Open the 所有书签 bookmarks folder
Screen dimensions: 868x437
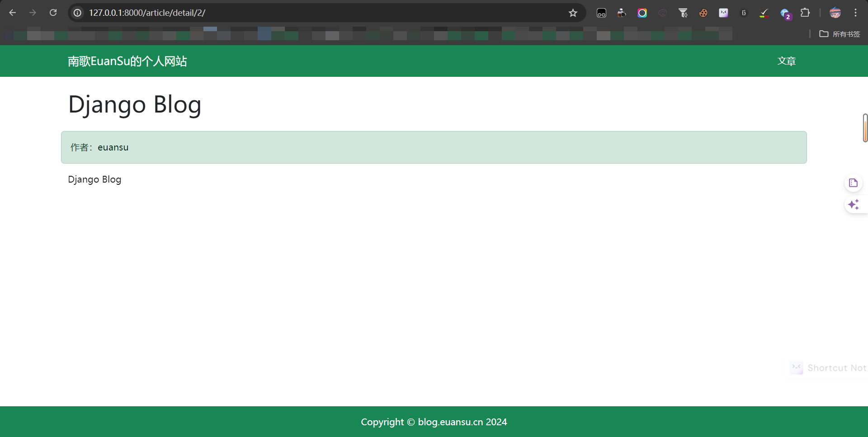pos(840,34)
